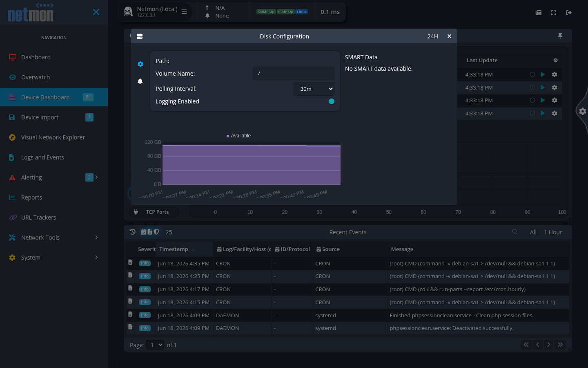The height and width of the screenshot is (368, 588).
Task: Click the purple Available area in disk chart
Action: pos(252,165)
